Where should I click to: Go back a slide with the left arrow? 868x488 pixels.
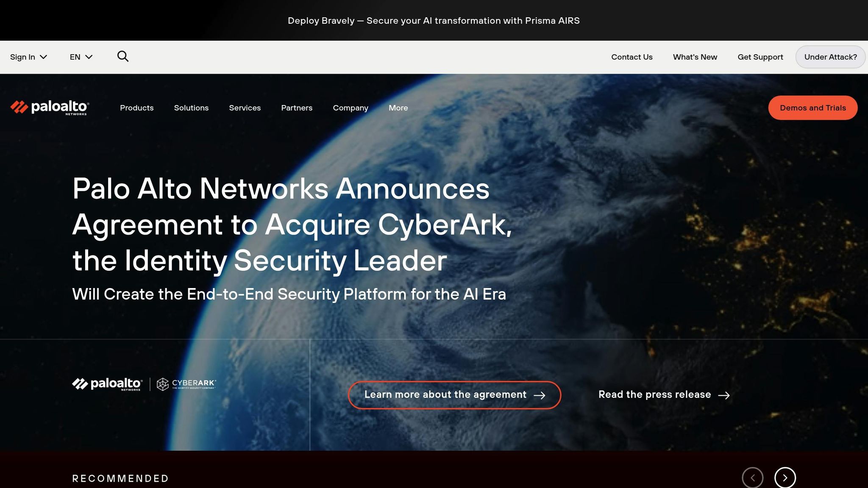pos(753,477)
